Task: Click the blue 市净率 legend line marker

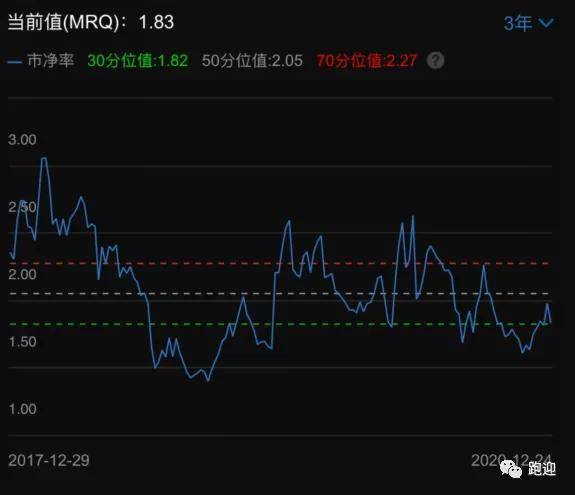Action: click(x=14, y=62)
